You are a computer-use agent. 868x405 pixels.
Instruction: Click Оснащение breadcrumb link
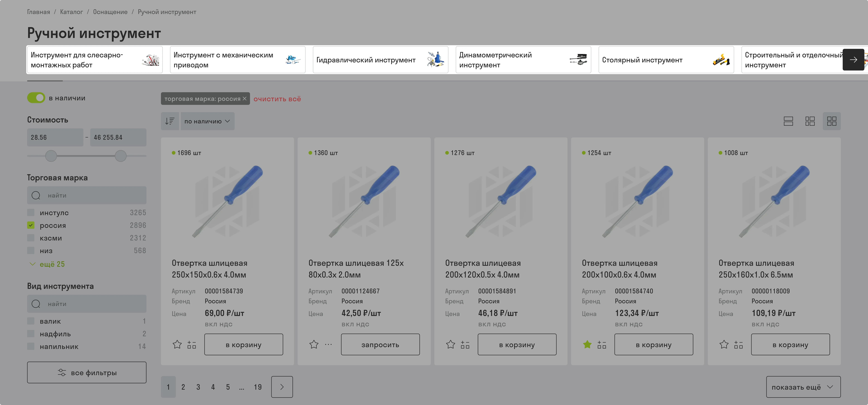110,12
